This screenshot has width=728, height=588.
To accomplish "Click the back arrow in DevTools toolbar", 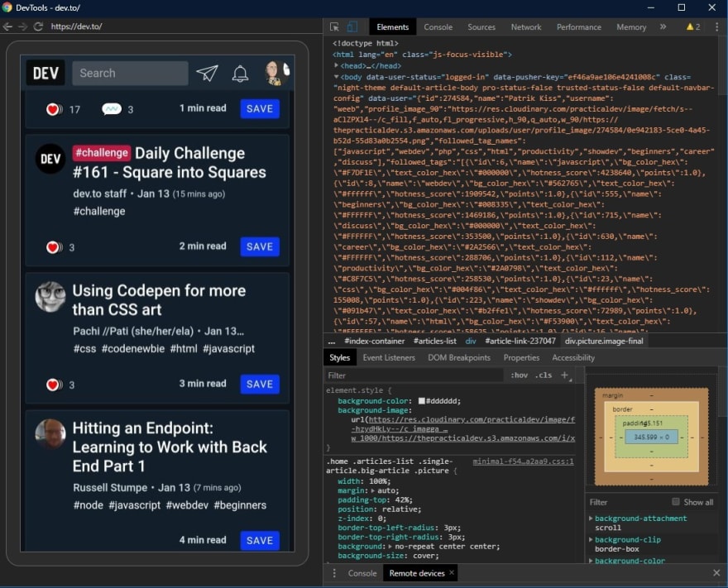I will (7, 26).
